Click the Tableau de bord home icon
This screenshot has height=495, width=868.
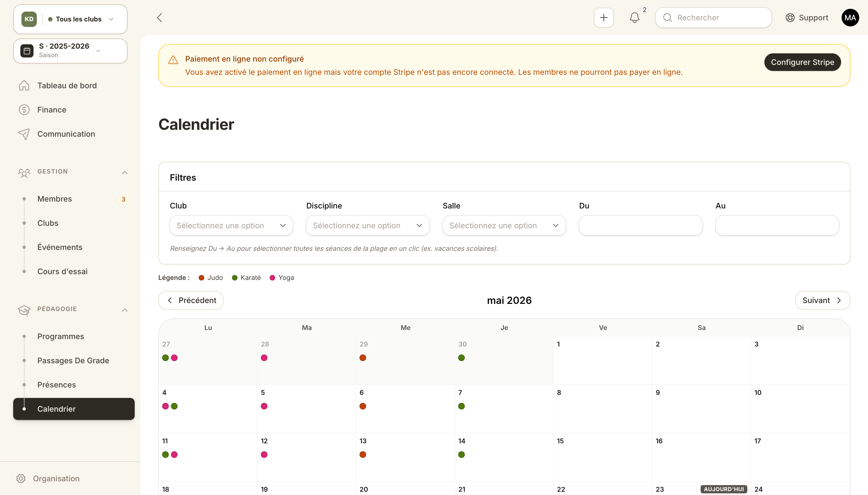pos(24,86)
